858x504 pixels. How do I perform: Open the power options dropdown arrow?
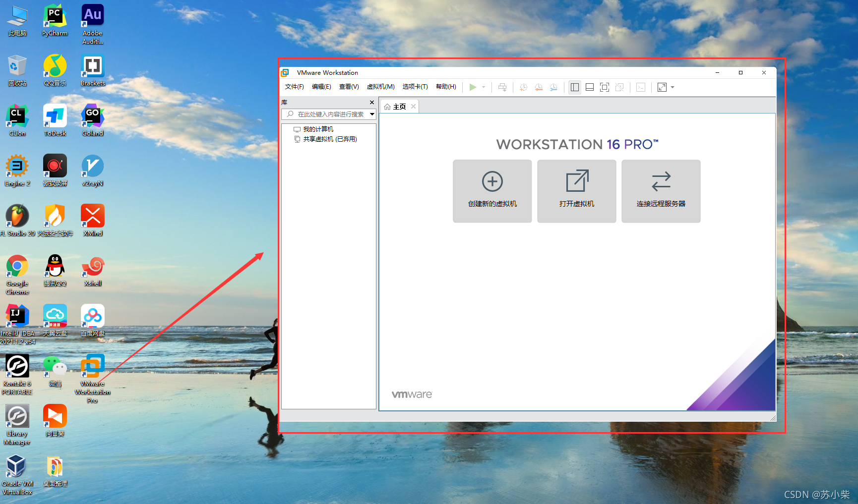point(484,87)
